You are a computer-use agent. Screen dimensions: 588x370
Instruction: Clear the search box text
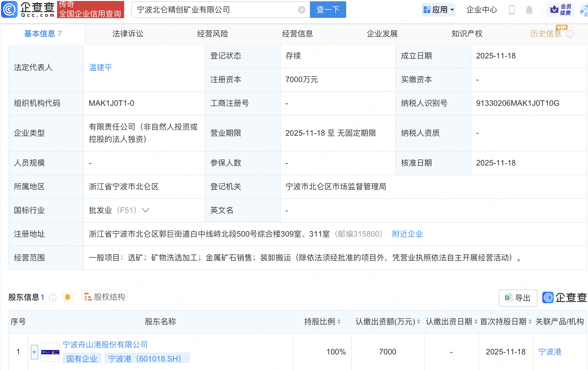click(x=301, y=10)
